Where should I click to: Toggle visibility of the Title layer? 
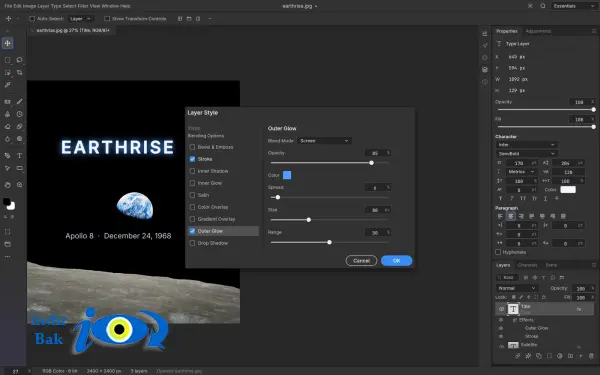pos(501,309)
